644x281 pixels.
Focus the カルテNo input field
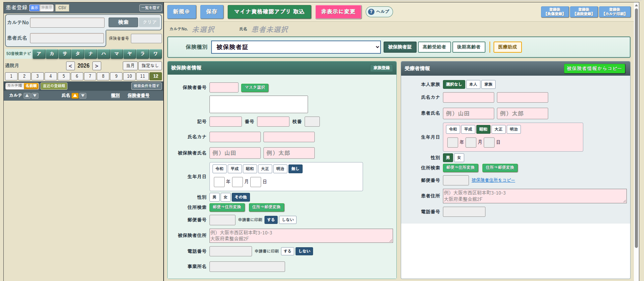(x=67, y=23)
